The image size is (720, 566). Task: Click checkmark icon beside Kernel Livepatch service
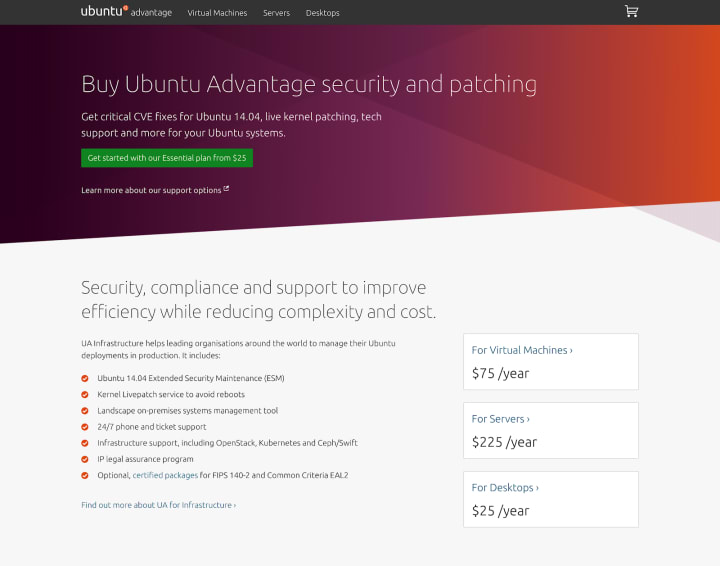85,394
